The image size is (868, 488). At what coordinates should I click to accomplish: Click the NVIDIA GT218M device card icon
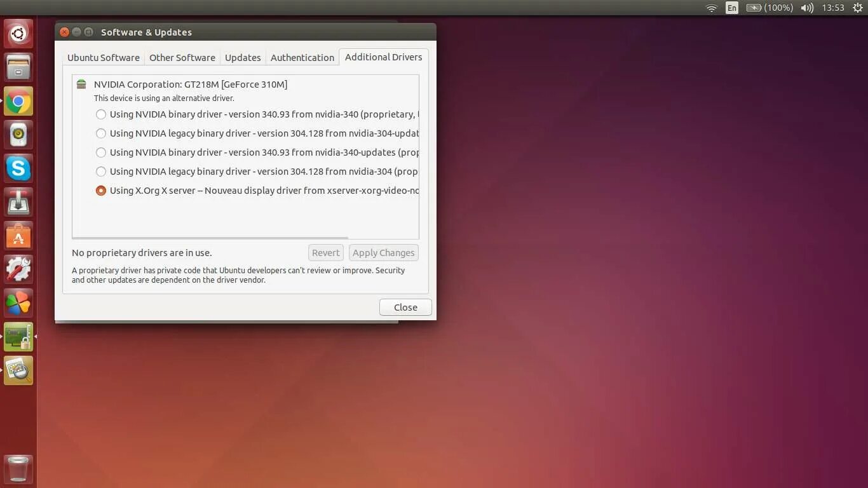pos(81,85)
